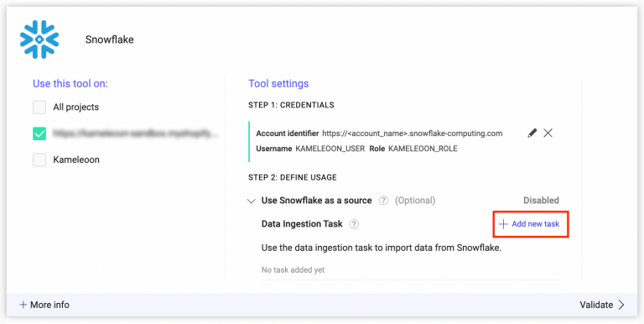Image resolution: width=644 pixels, height=324 pixels.
Task: Click Add new task
Action: click(x=529, y=224)
